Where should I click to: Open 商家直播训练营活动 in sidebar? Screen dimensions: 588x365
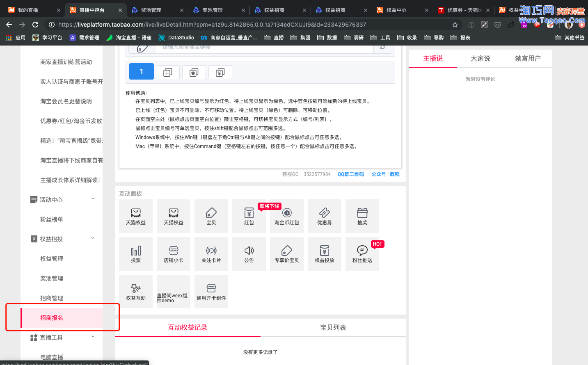click(x=66, y=62)
